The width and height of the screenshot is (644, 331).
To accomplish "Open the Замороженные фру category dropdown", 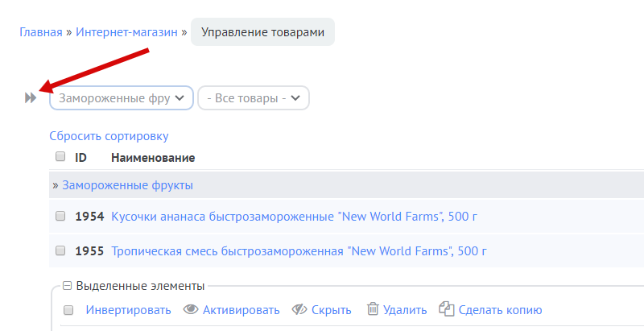I will tap(122, 98).
